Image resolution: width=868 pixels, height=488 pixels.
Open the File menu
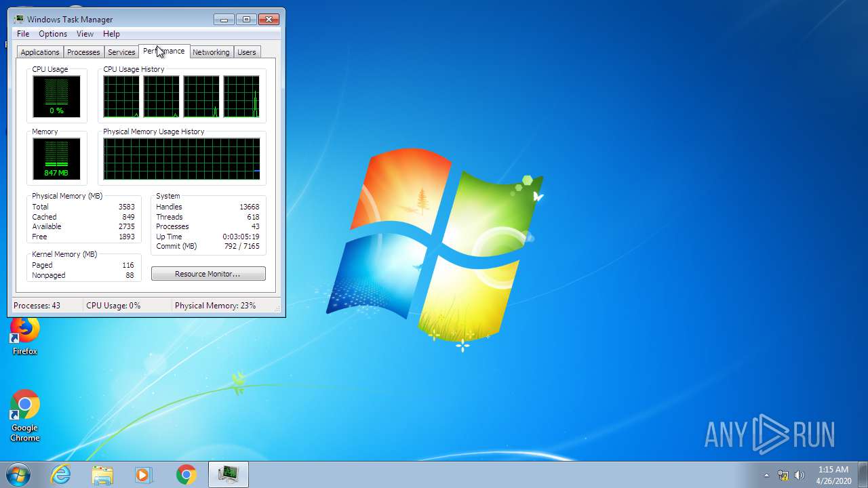click(23, 34)
